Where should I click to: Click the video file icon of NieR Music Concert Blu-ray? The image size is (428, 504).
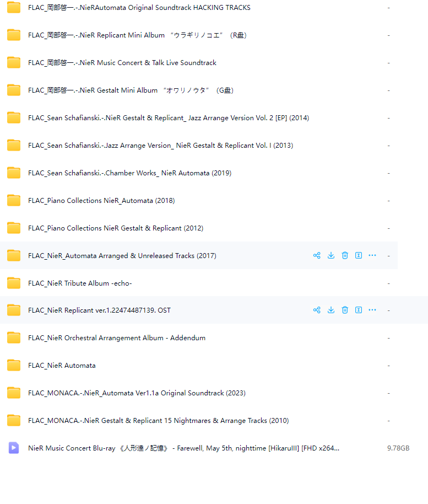tap(14, 448)
